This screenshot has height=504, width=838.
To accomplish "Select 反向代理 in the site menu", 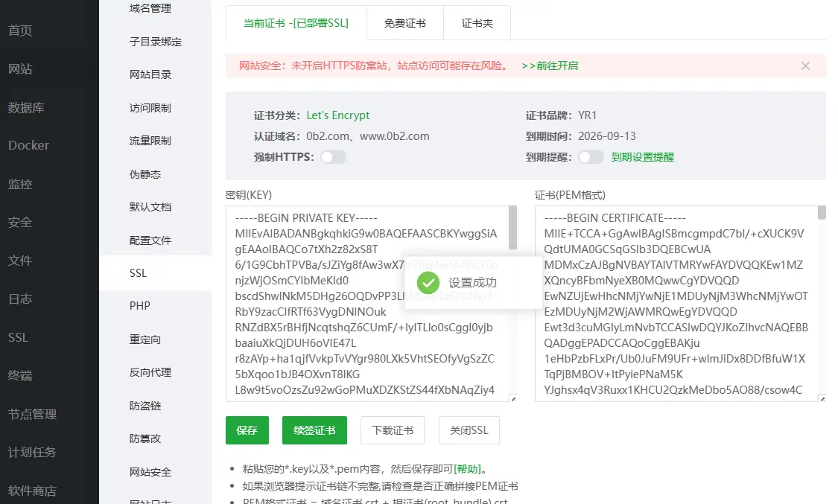I will coord(150,372).
